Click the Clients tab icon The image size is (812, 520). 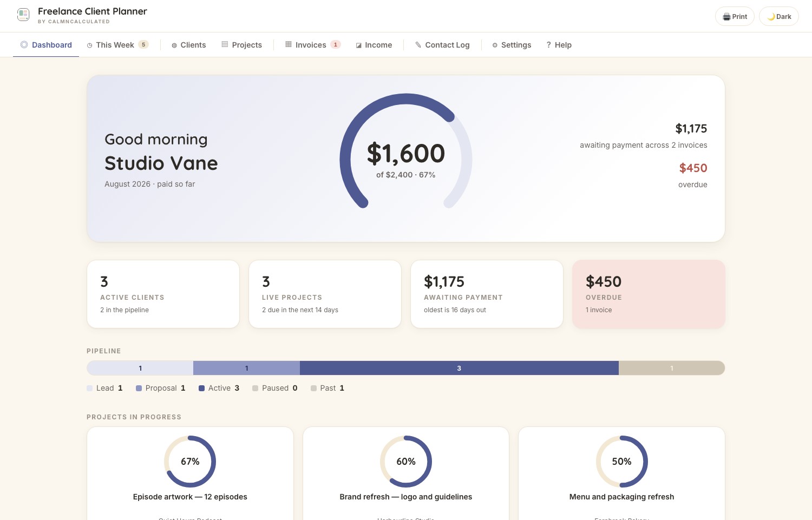tap(174, 45)
